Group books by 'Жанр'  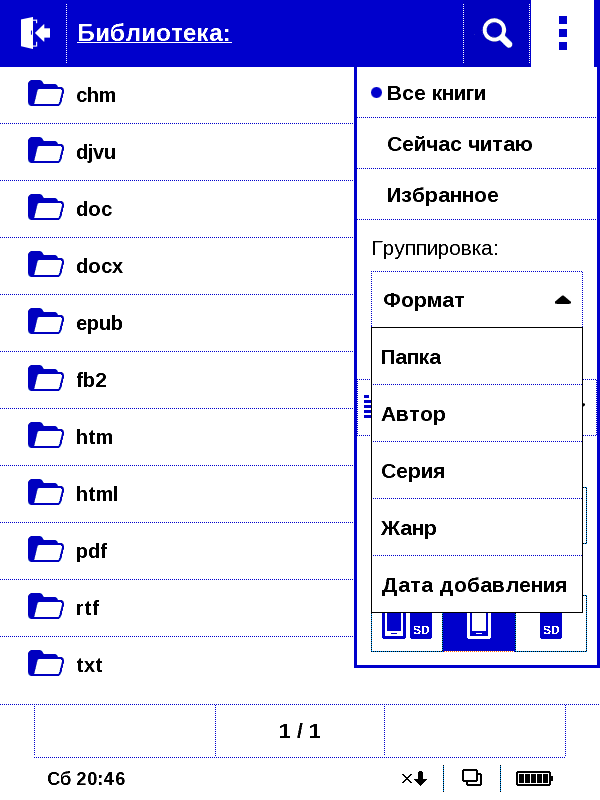pos(477,528)
